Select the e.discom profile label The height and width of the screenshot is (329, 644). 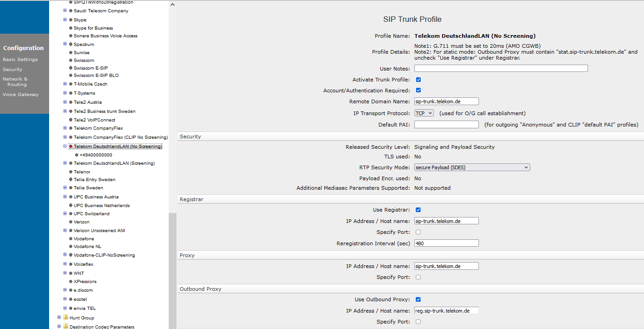(83, 290)
